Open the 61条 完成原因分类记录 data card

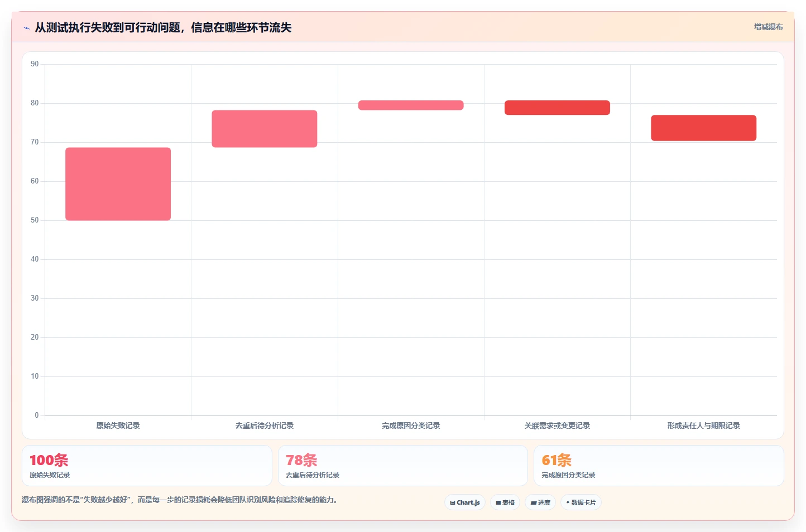(659, 466)
